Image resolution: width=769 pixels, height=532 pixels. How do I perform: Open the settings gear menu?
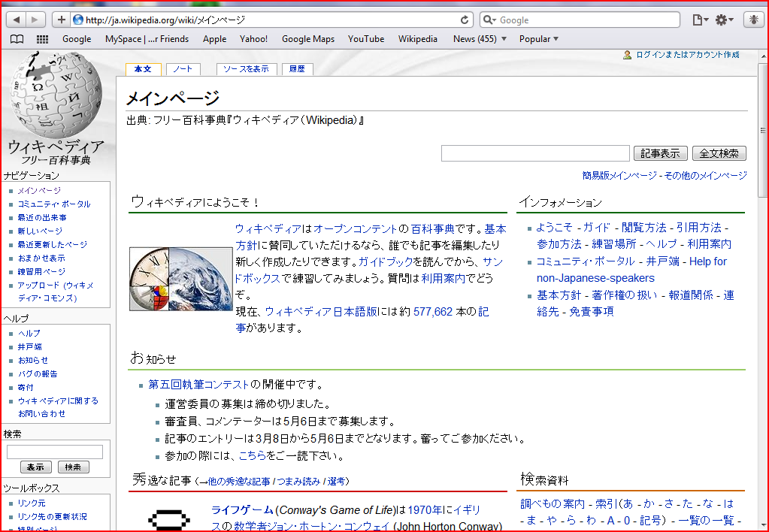coord(724,20)
